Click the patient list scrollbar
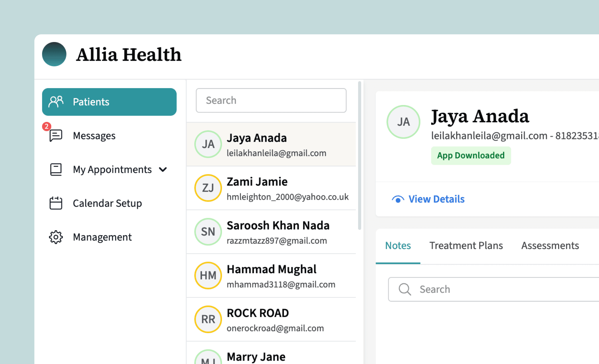The image size is (599, 364). click(360, 155)
